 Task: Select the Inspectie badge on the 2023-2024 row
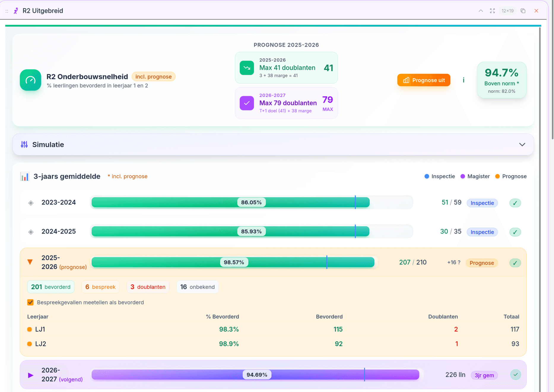pos(482,203)
